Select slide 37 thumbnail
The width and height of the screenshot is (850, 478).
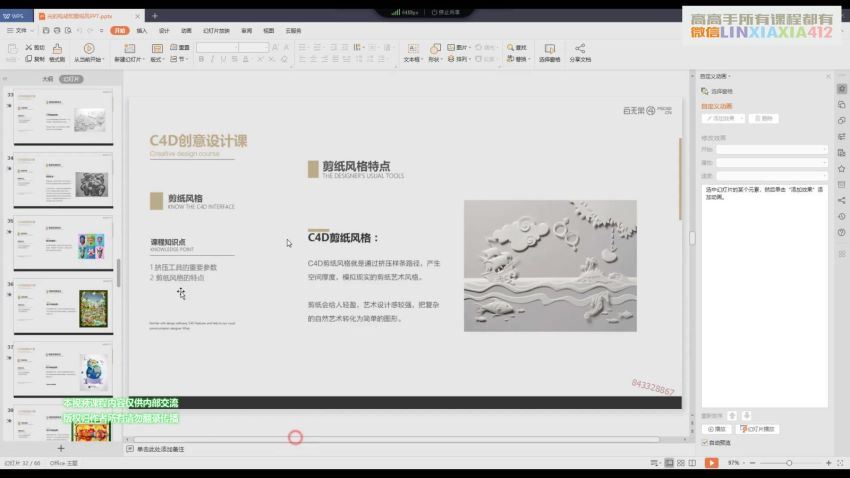click(x=63, y=369)
